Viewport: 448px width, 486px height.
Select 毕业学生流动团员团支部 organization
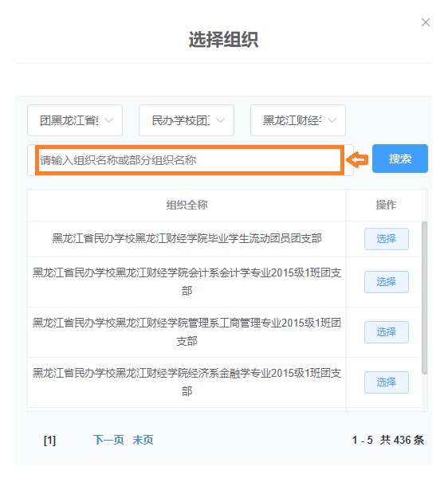pos(387,239)
